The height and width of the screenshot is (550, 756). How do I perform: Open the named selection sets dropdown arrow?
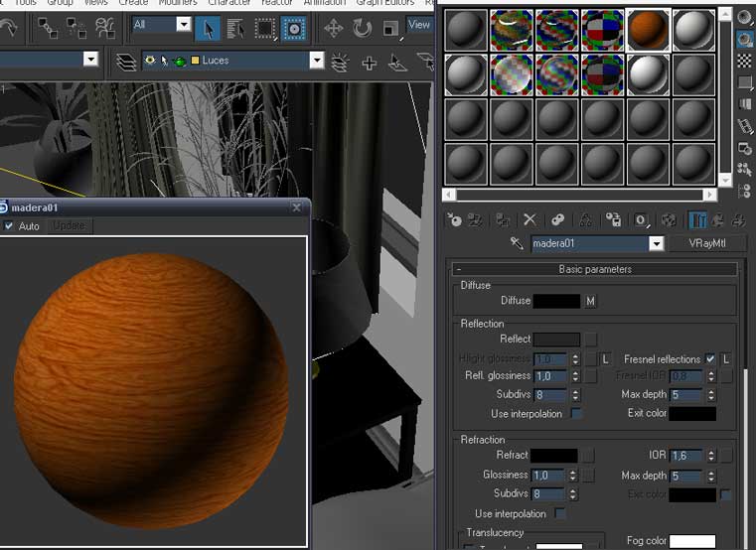click(90, 59)
